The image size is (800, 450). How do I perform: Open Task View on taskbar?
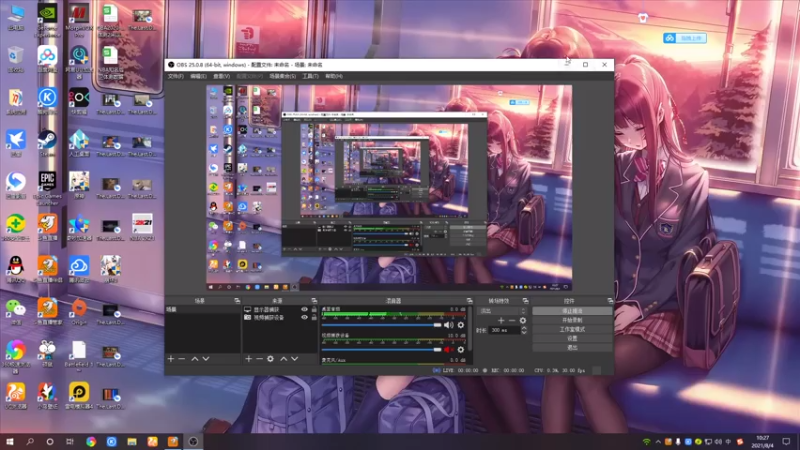click(x=70, y=441)
